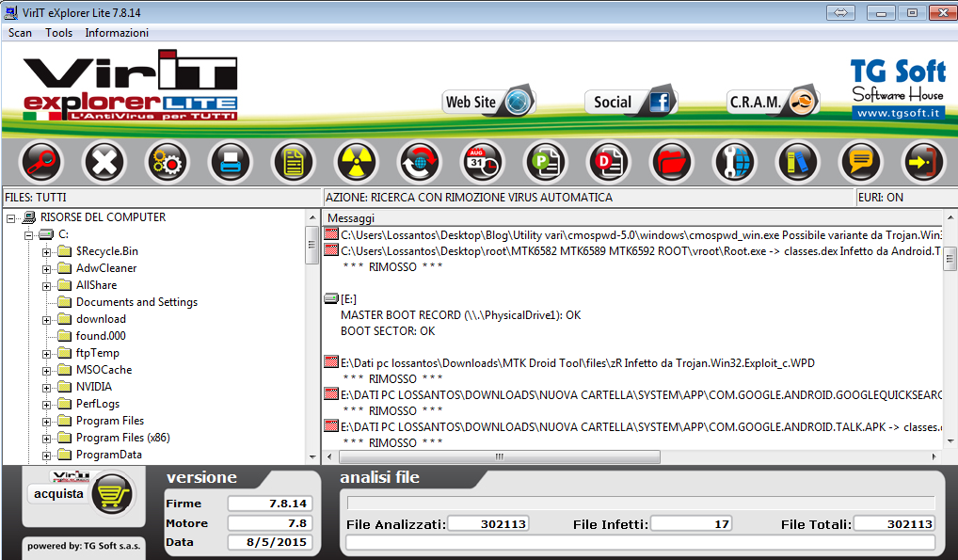This screenshot has width=958, height=560.
Task: Click the blue printer icon
Action: point(231,163)
